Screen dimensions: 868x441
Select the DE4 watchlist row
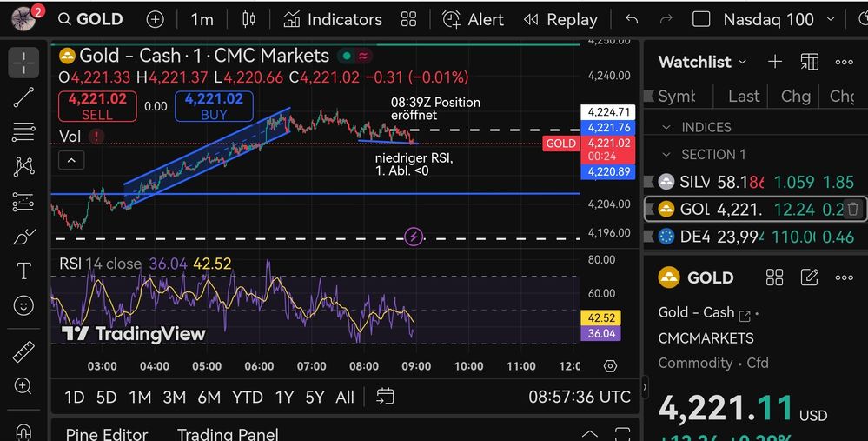click(x=756, y=237)
